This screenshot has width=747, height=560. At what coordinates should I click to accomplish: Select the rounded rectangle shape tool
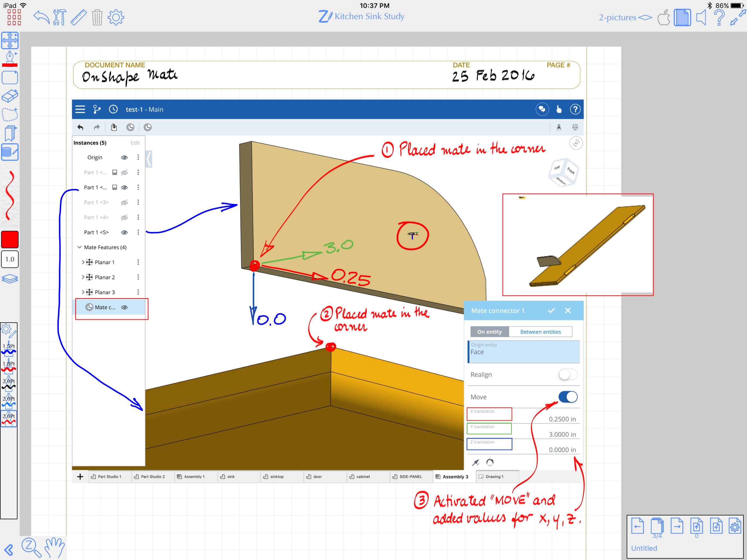pyautogui.click(x=10, y=78)
